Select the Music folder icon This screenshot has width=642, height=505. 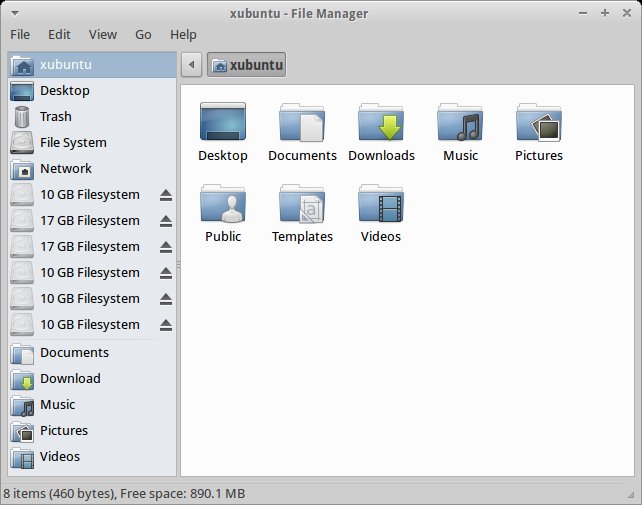[x=460, y=123]
